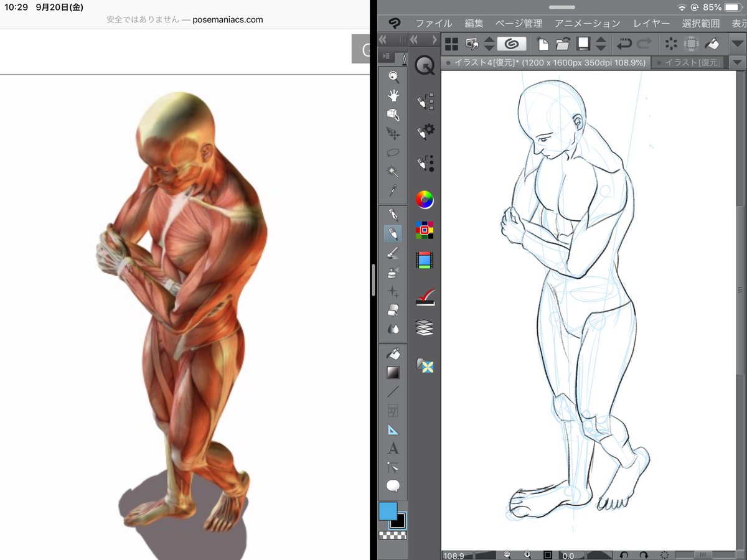Open the canvas tab list dropdown

click(x=737, y=62)
